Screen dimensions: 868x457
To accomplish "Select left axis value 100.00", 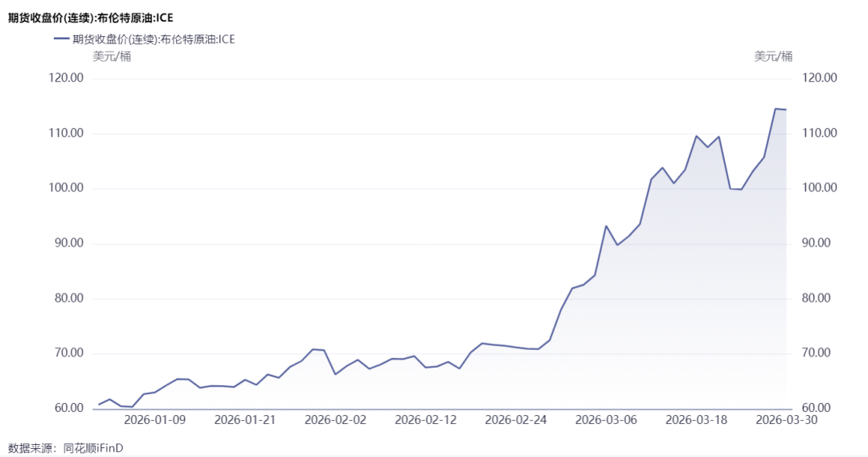I will pyautogui.click(x=66, y=187).
